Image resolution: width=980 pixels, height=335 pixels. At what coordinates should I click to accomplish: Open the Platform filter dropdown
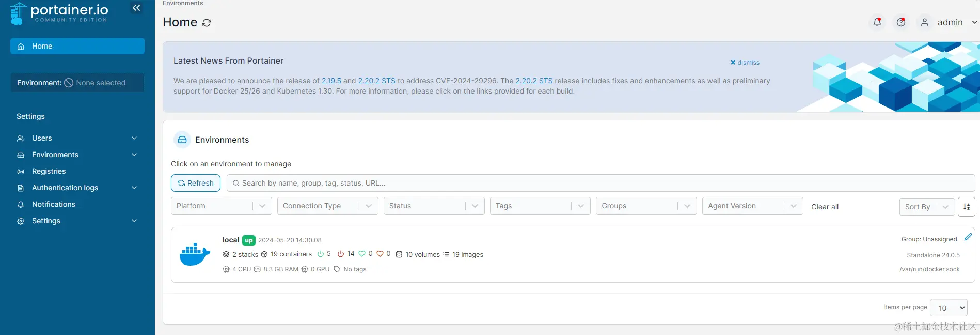(222, 206)
